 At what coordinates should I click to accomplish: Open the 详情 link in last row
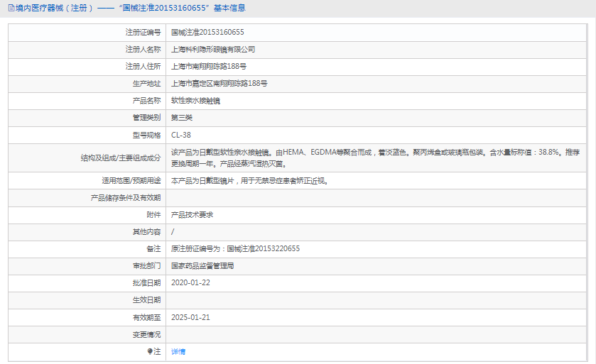coord(178,351)
